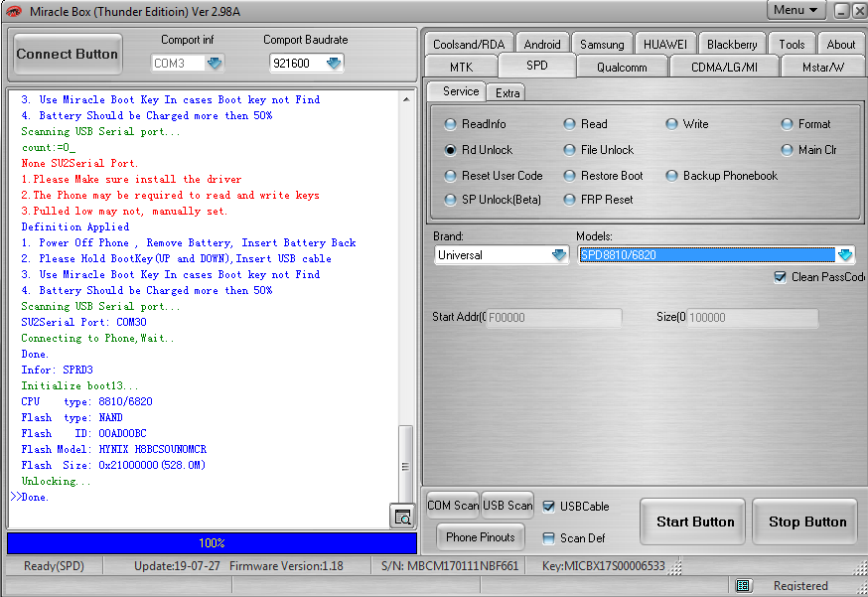This screenshot has height=597, width=868.
Task: Expand the Brand Universal dropdown
Action: coord(559,254)
